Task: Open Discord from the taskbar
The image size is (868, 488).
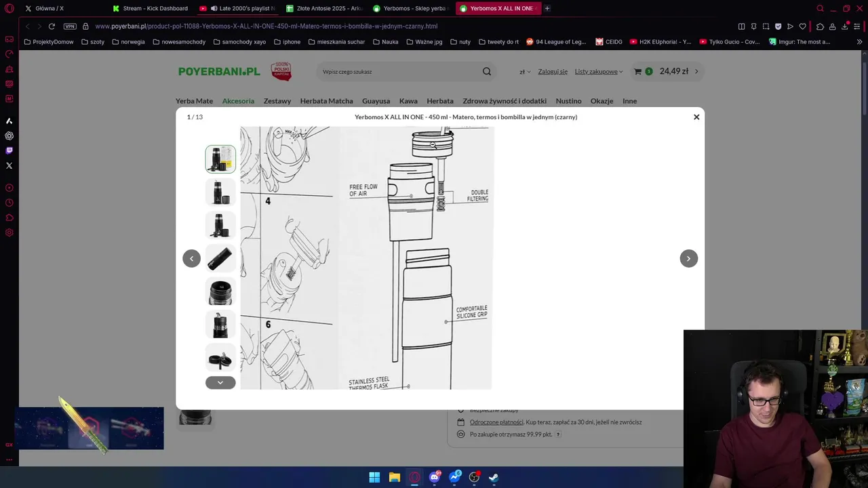Action: point(435,477)
